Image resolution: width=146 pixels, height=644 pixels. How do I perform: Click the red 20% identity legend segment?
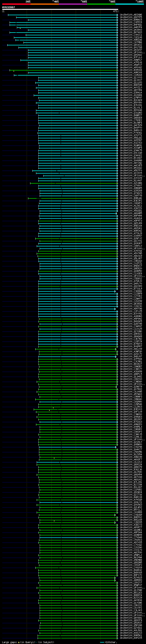pyautogui.click(x=16, y=4)
